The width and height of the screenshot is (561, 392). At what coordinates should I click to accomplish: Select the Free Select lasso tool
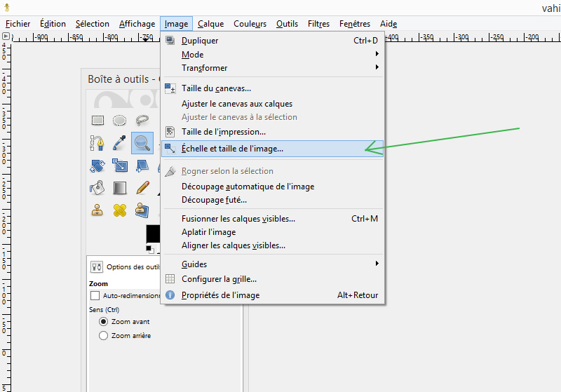(x=142, y=121)
